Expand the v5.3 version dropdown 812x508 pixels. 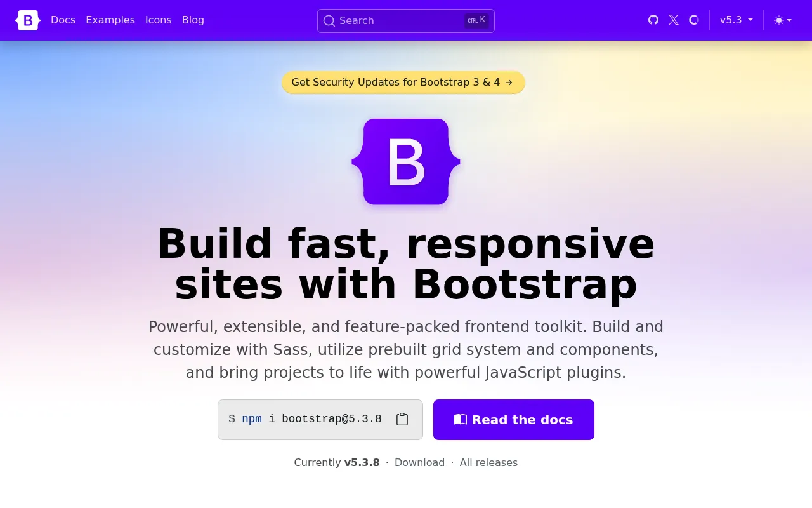[x=737, y=20]
